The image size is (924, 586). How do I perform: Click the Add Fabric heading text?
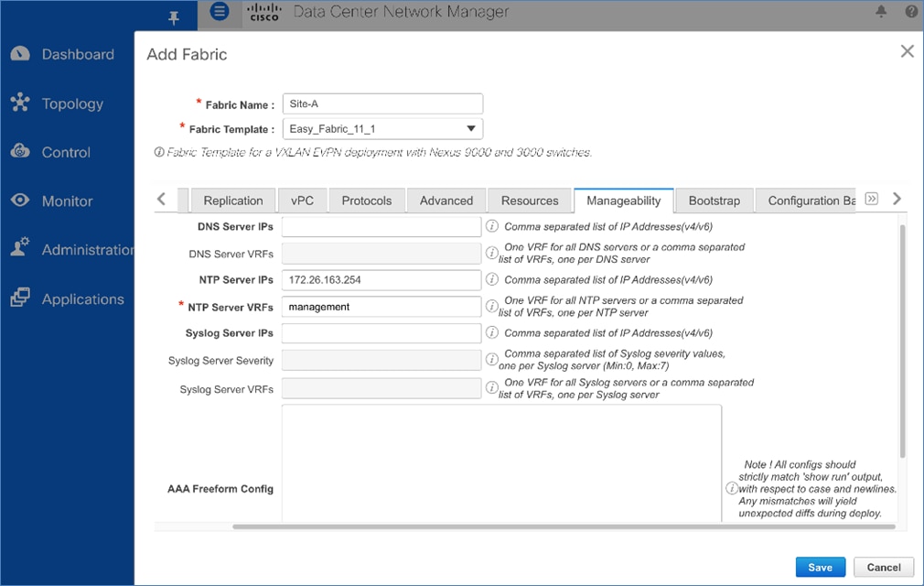(x=187, y=54)
